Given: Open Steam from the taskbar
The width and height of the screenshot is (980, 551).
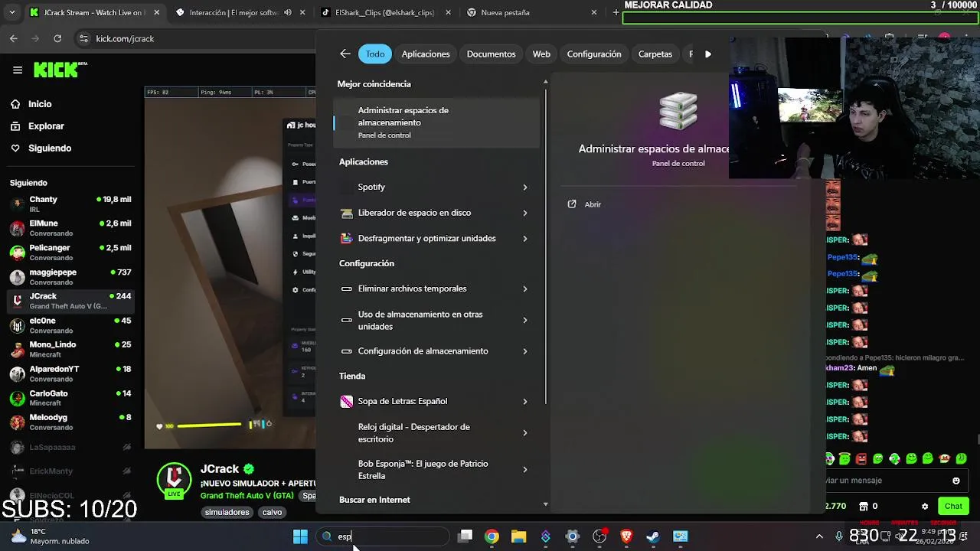Looking at the screenshot, I should pyautogui.click(x=653, y=536).
